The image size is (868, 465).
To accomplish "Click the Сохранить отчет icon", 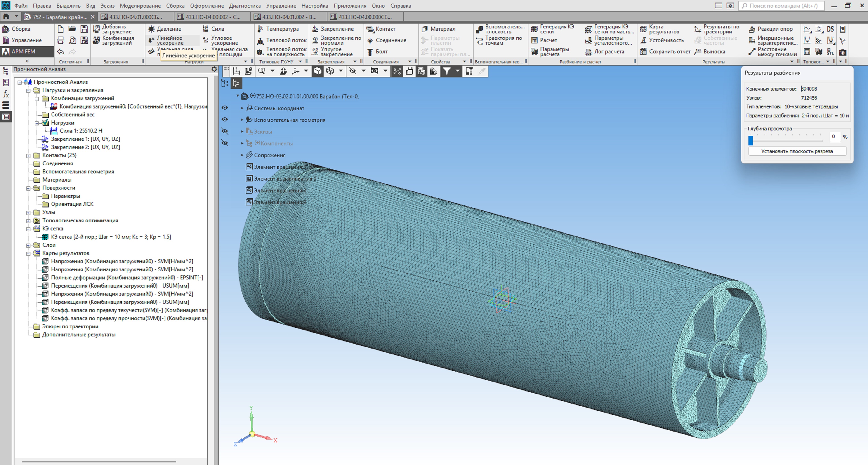I will [x=643, y=52].
